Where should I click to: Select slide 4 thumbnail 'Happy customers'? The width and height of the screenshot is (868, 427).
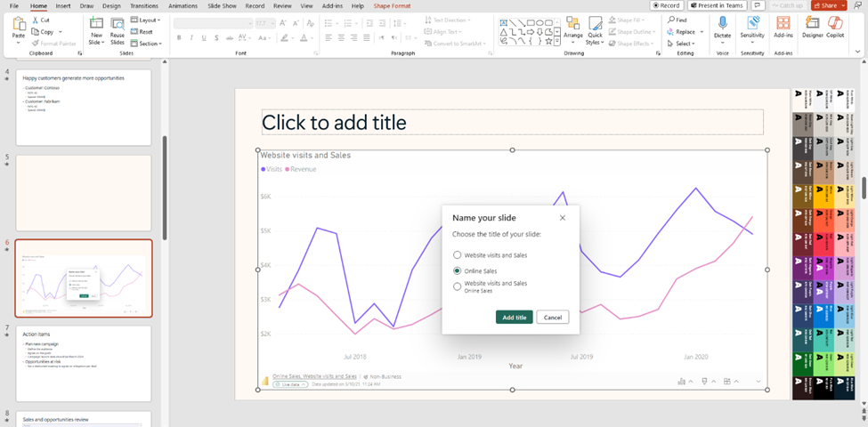click(x=84, y=108)
